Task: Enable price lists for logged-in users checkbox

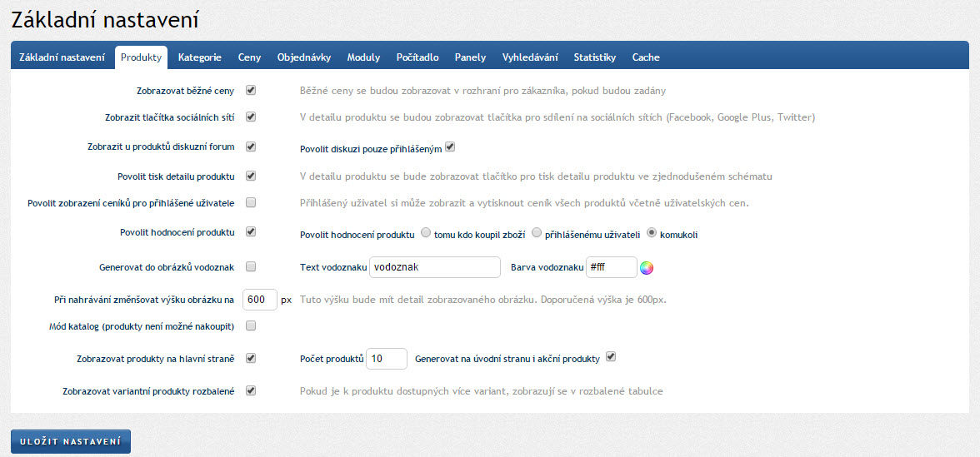Action: [251, 202]
